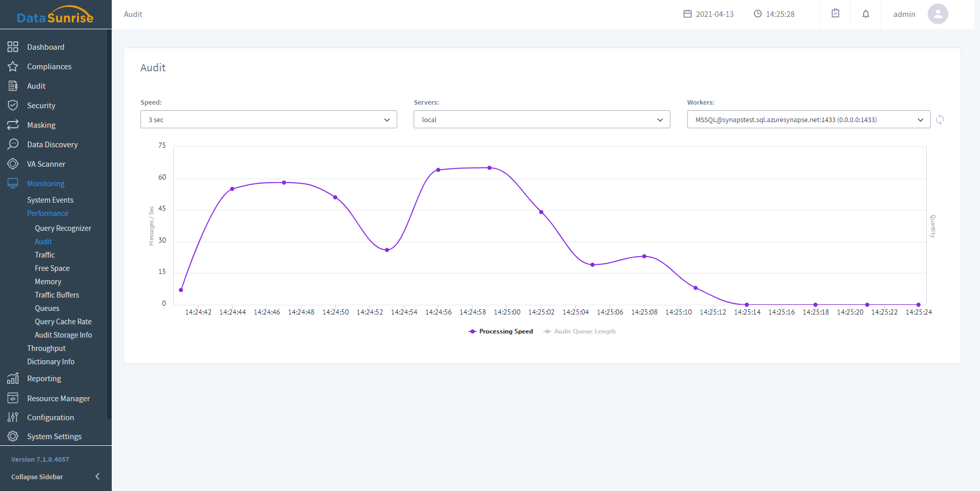
Task: Go to Configuration in the sidebar menu
Action: [50, 418]
